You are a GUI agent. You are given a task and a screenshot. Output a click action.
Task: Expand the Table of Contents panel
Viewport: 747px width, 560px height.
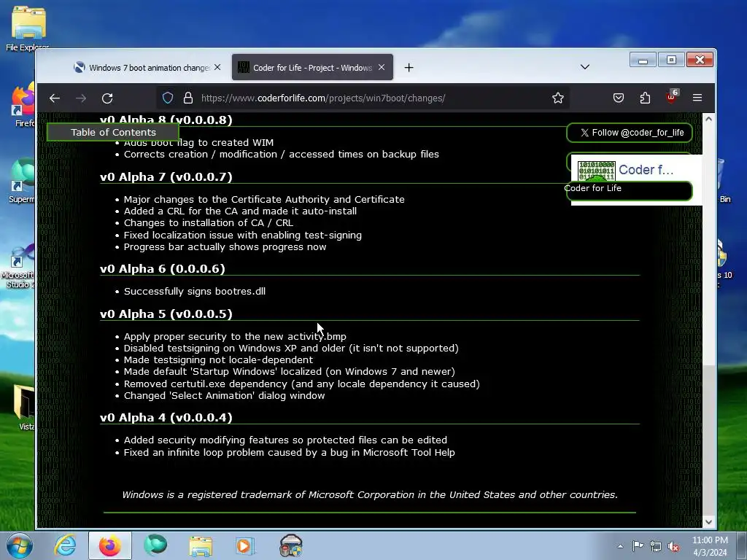point(113,133)
